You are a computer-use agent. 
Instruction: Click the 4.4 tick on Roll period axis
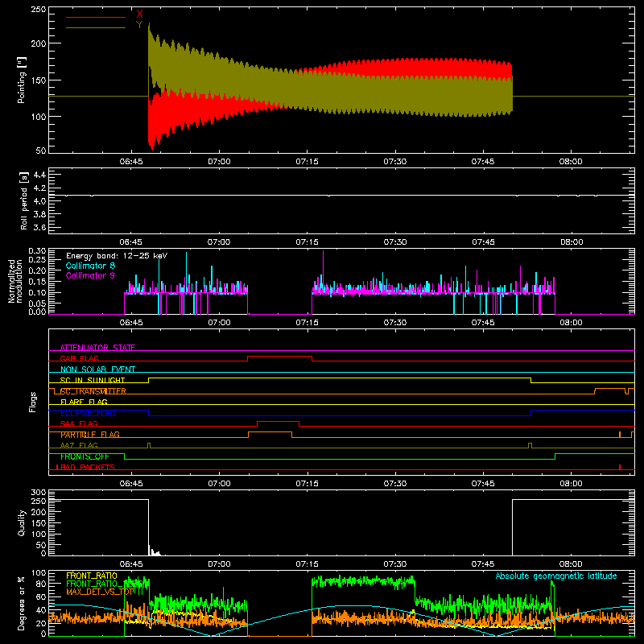click(x=39, y=175)
